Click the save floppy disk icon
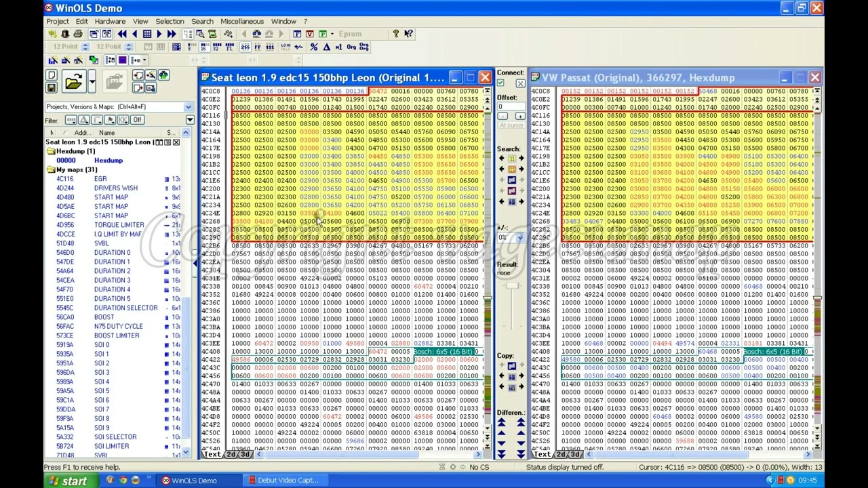Image resolution: width=868 pixels, height=488 pixels. (x=52, y=87)
